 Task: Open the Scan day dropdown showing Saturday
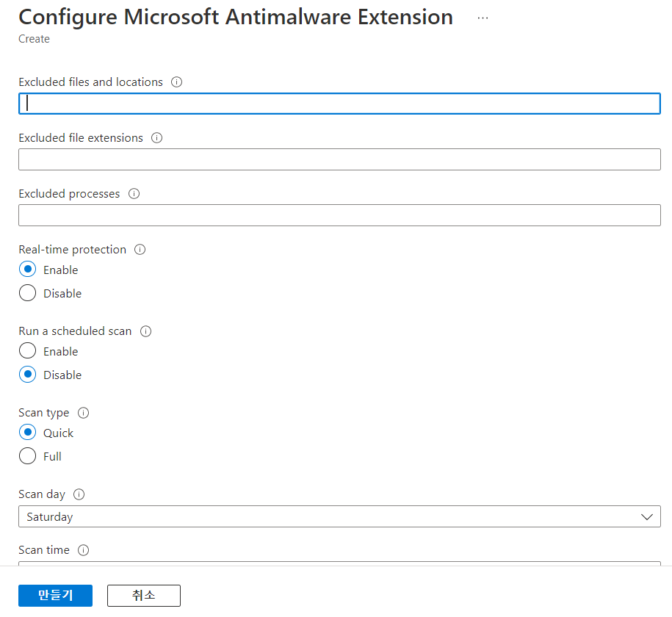pyautogui.click(x=339, y=516)
